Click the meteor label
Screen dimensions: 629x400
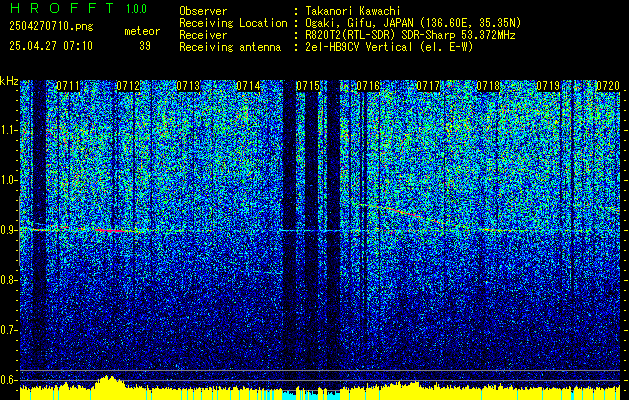(142, 31)
